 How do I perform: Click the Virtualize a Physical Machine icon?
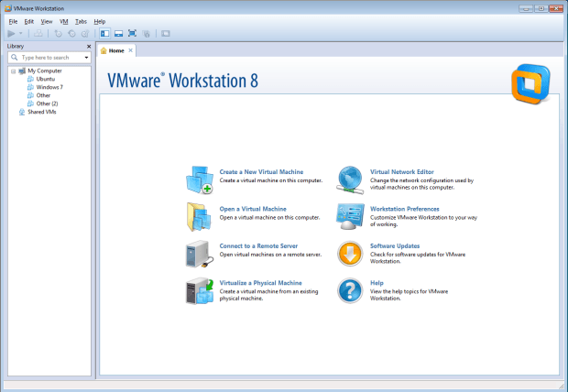200,290
